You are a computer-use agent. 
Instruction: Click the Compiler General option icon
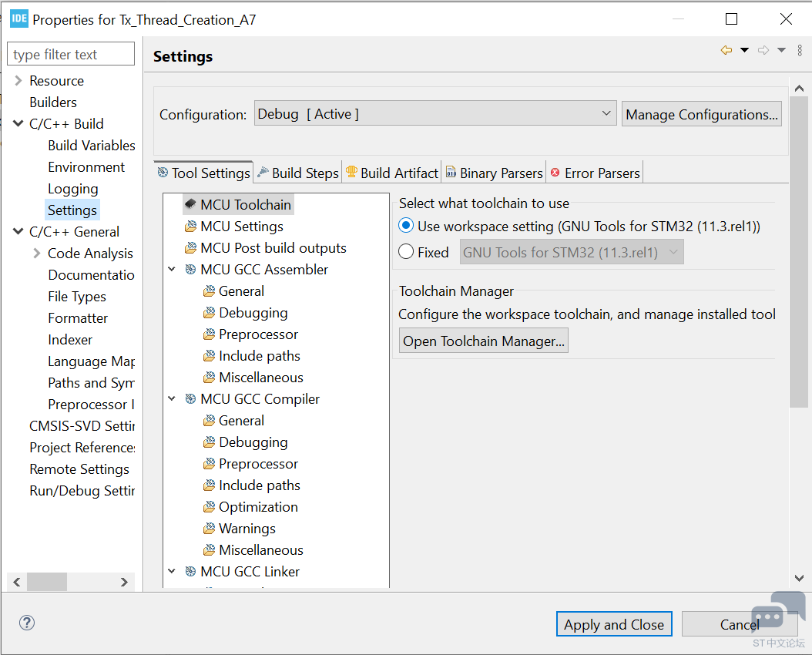tap(209, 421)
